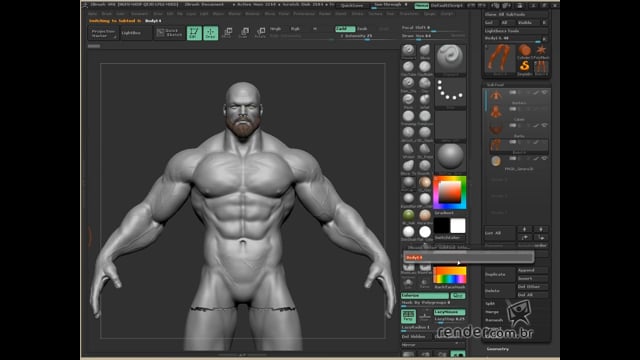Pick the green material sphere
Screen dimensions: 640x360
pos(408,215)
